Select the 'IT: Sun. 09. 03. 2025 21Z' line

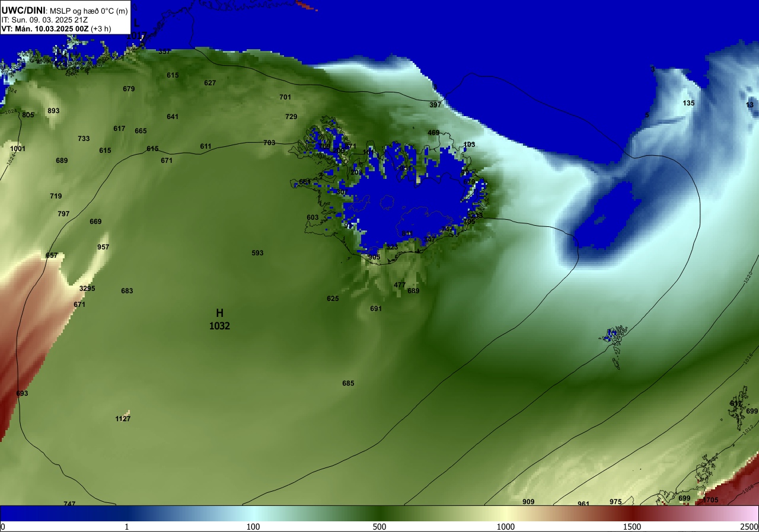pyautogui.click(x=44, y=20)
